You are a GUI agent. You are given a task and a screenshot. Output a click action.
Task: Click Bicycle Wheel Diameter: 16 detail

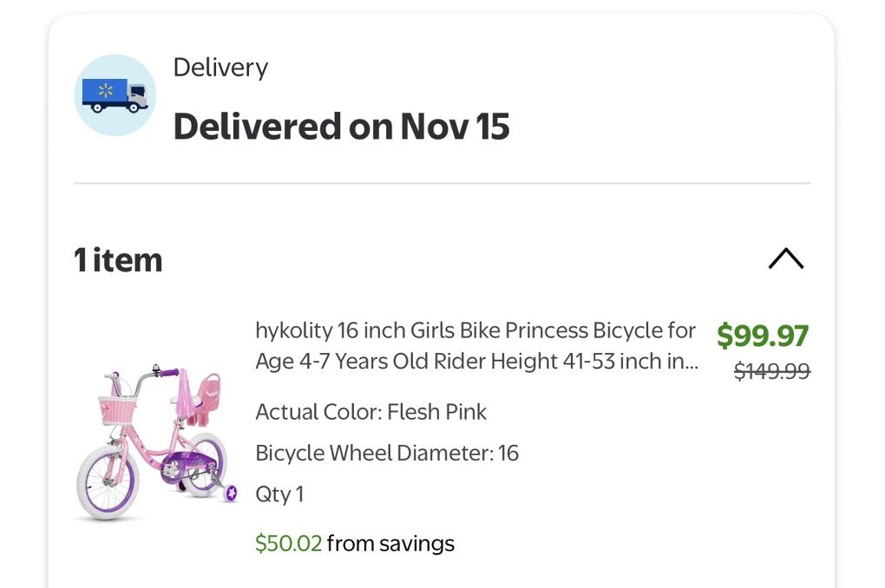click(387, 453)
